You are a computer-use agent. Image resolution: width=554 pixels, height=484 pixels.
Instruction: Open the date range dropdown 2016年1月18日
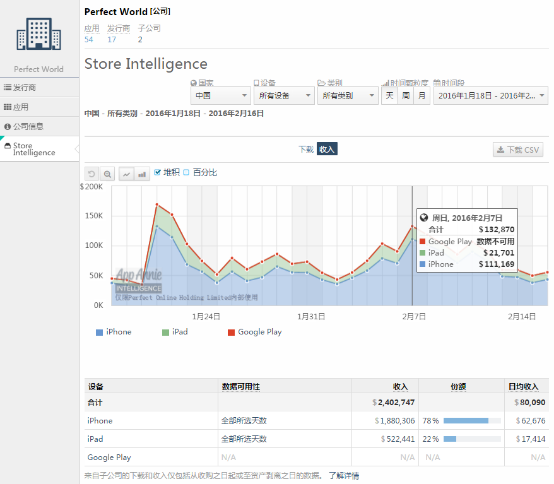tap(491, 96)
